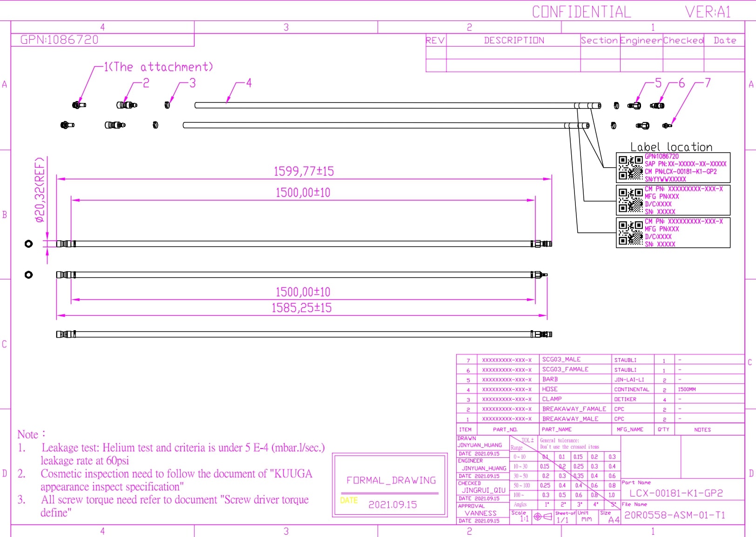
Task: Select the HOSE row in the parts list
Action: tap(549, 389)
